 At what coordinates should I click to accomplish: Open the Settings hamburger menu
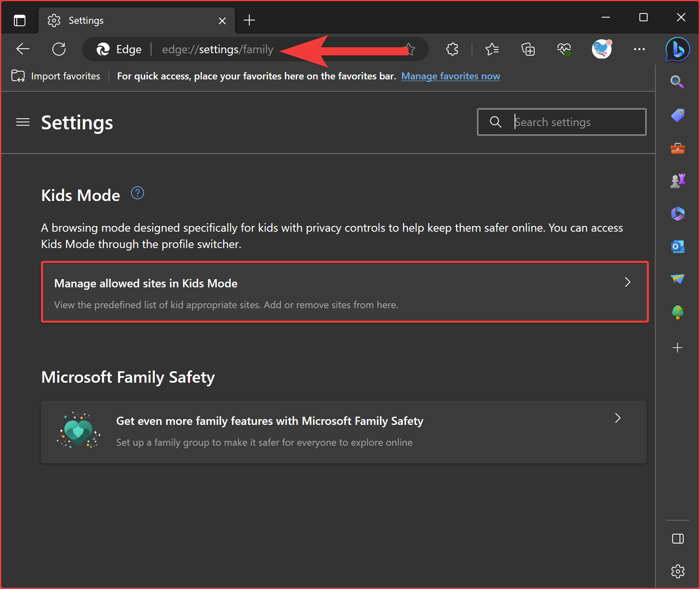tap(23, 122)
